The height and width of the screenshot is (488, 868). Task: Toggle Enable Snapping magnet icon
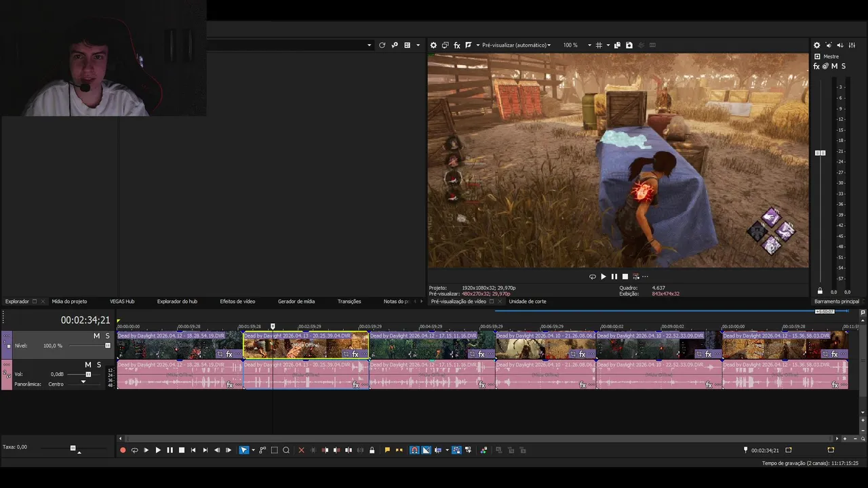click(x=414, y=450)
